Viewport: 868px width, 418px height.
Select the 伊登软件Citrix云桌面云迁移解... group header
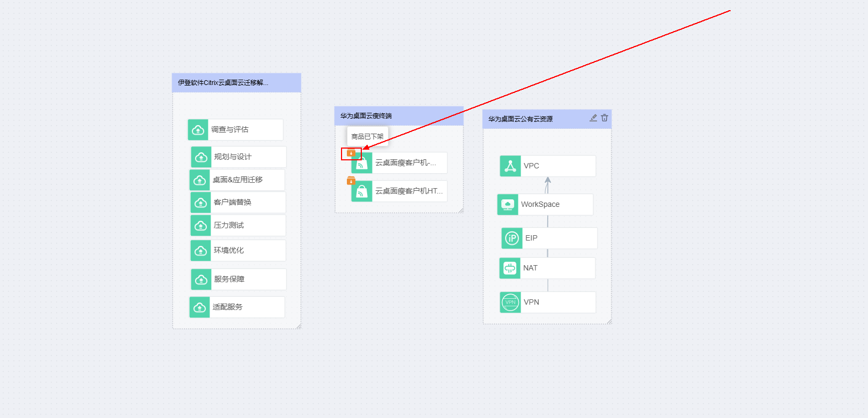point(237,83)
